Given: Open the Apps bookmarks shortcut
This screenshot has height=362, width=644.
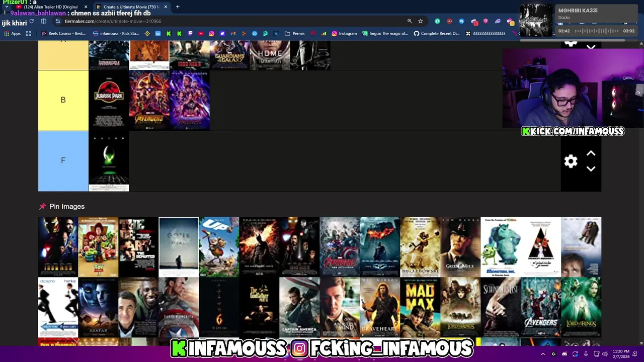Looking at the screenshot, I should click(x=12, y=34).
